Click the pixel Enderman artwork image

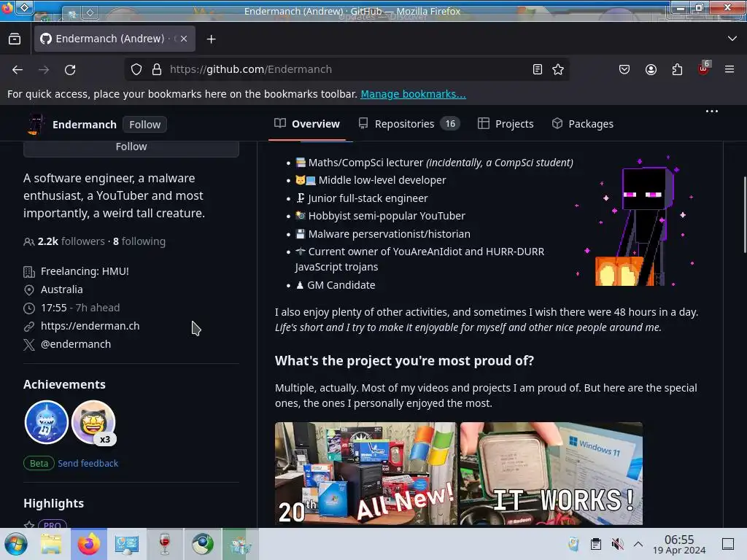(636, 221)
